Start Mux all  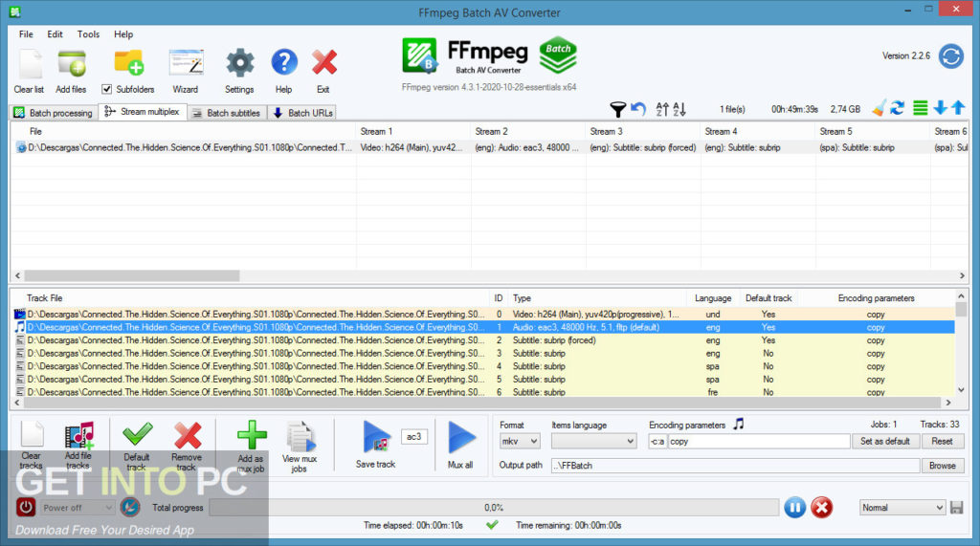461,437
